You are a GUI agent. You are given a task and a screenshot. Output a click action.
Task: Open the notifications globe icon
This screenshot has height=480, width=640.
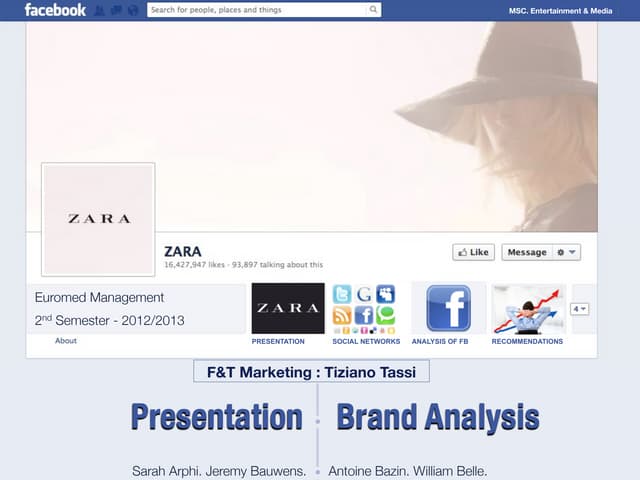tap(133, 10)
